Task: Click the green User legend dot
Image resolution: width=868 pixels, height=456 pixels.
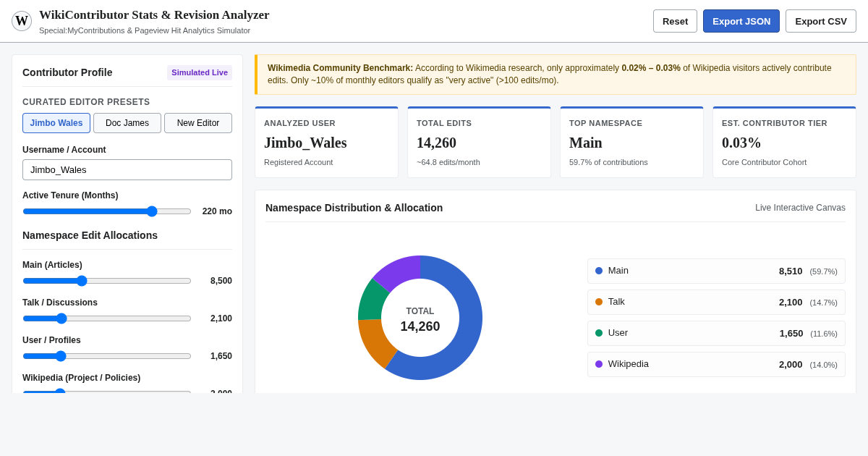Action: point(599,333)
